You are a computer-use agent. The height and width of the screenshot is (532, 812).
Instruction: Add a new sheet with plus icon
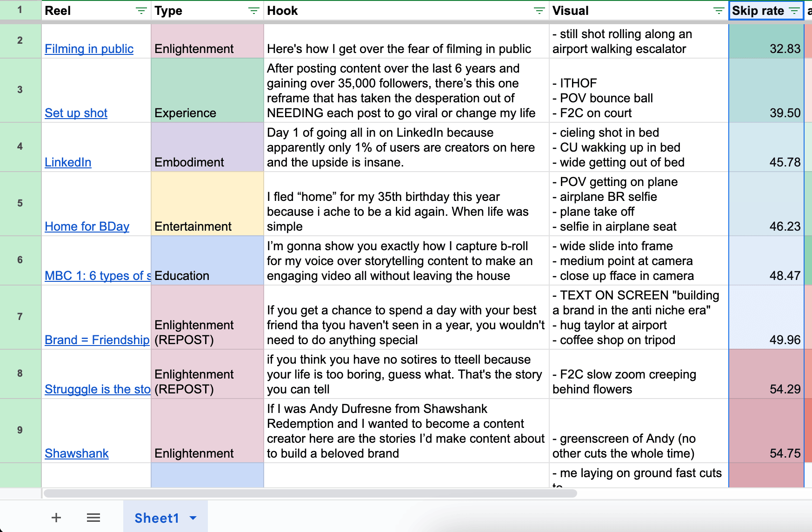(56, 518)
